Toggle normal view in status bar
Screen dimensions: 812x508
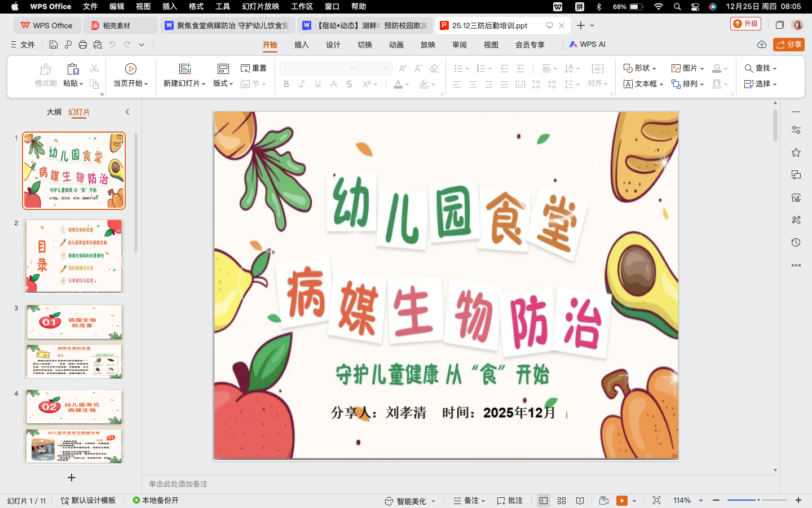pyautogui.click(x=544, y=501)
